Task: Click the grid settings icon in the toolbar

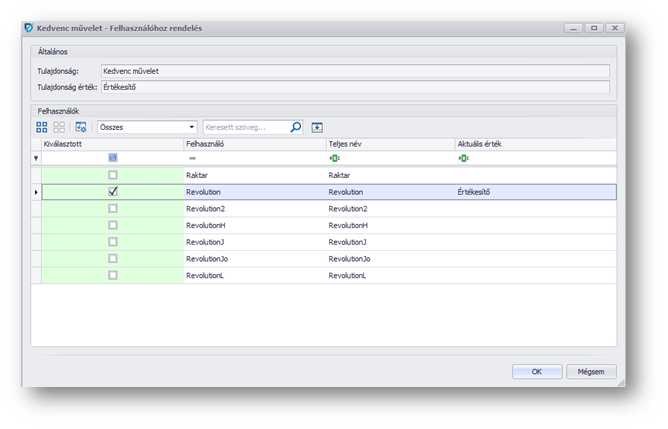Action: pyautogui.click(x=81, y=128)
